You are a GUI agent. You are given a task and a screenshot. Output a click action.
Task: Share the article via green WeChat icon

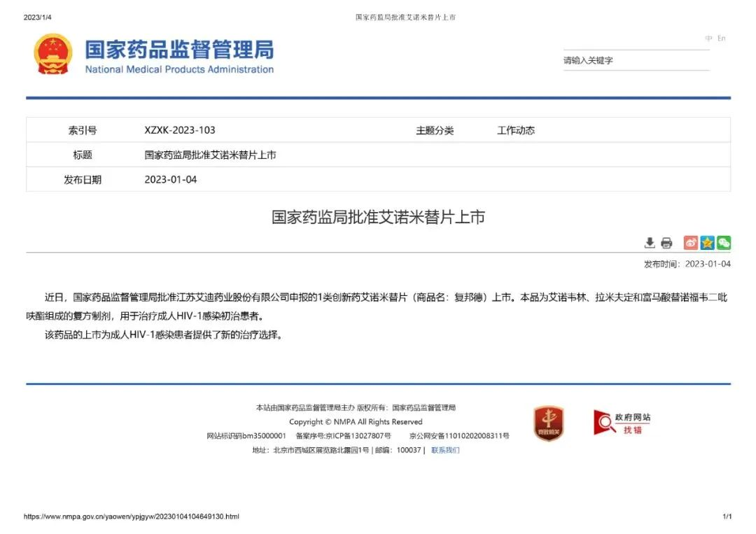(724, 243)
